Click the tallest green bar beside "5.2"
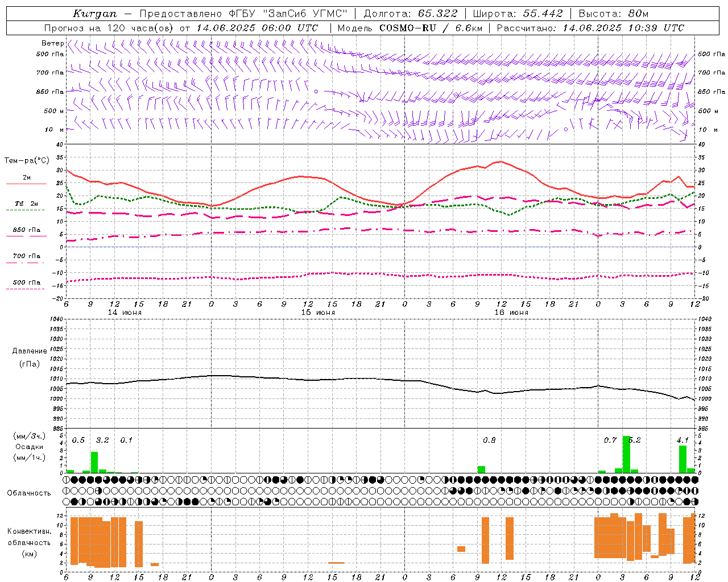 pyautogui.click(x=626, y=455)
